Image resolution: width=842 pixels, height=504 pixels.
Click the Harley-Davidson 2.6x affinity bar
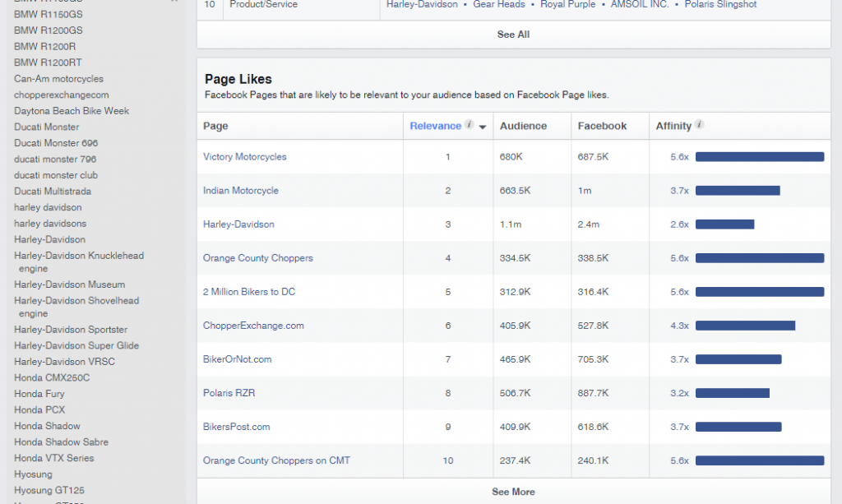tap(725, 224)
